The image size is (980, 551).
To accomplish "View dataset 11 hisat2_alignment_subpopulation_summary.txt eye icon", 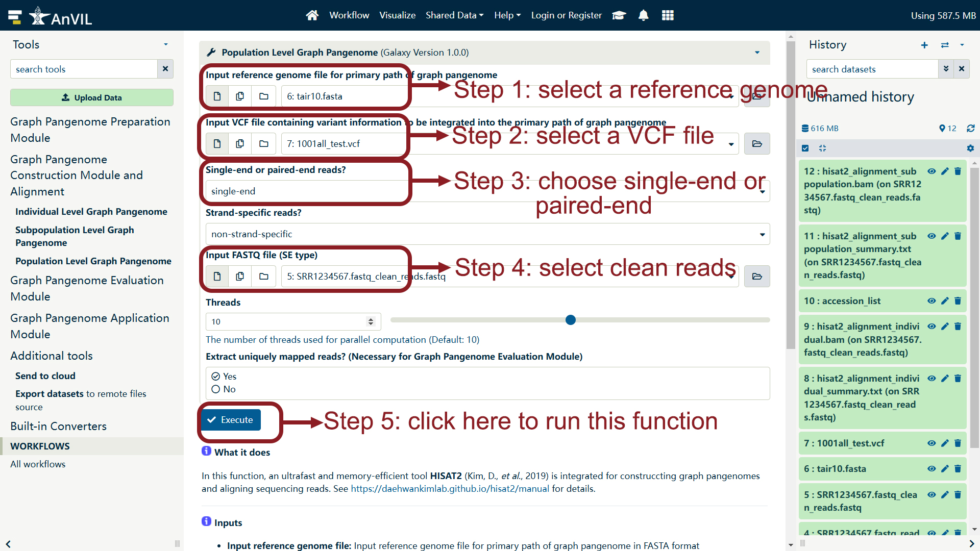I will coord(932,236).
